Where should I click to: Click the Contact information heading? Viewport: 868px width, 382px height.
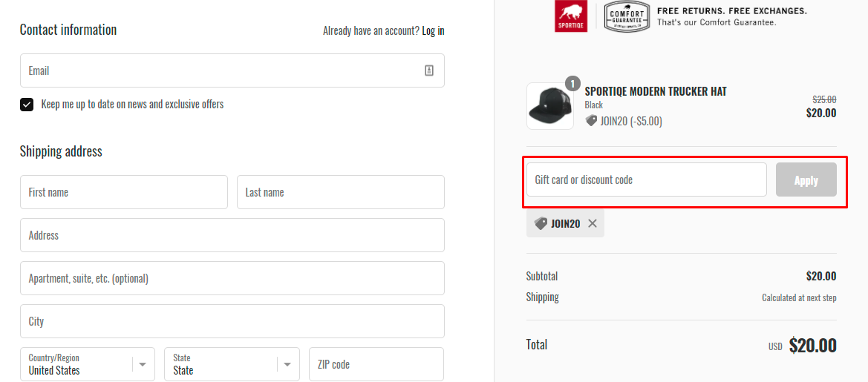68,30
